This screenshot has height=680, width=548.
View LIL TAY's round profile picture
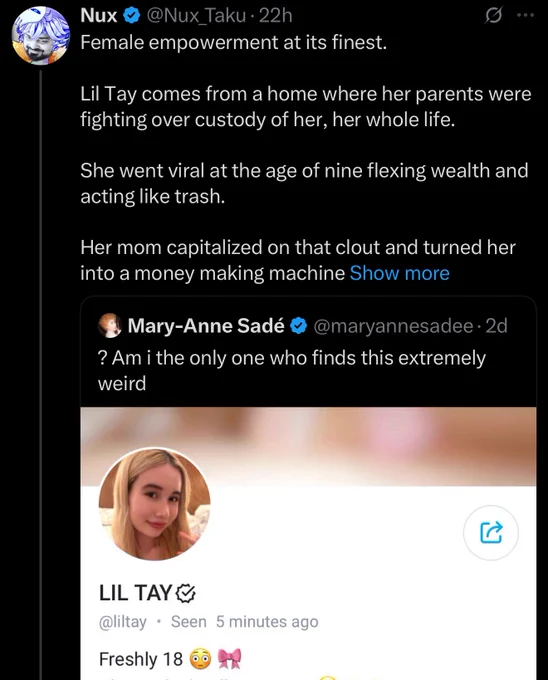pos(154,504)
